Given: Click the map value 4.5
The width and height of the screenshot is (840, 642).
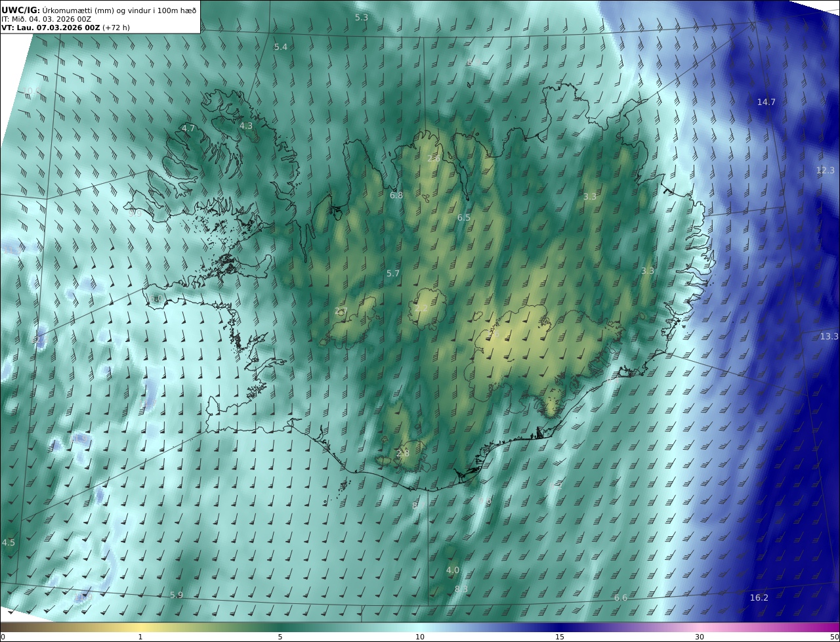Looking at the screenshot, I should click(8, 543).
